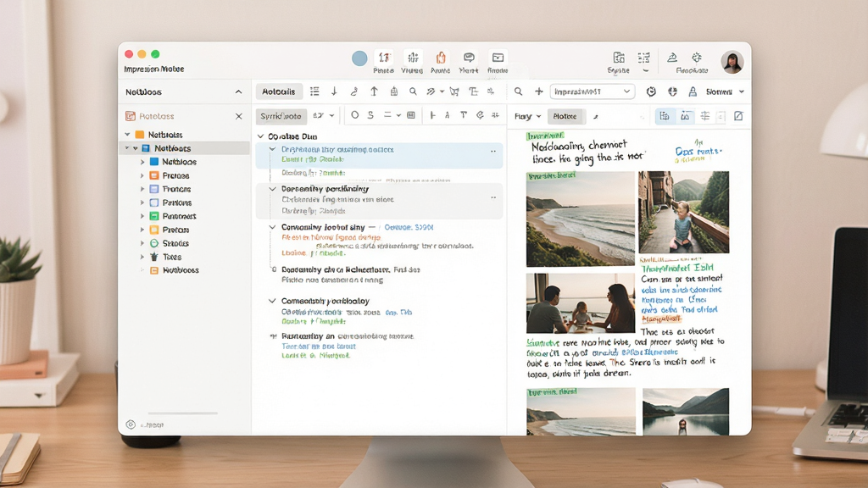Add a new item with the plus icon
The height and width of the screenshot is (488, 868).
[538, 91]
